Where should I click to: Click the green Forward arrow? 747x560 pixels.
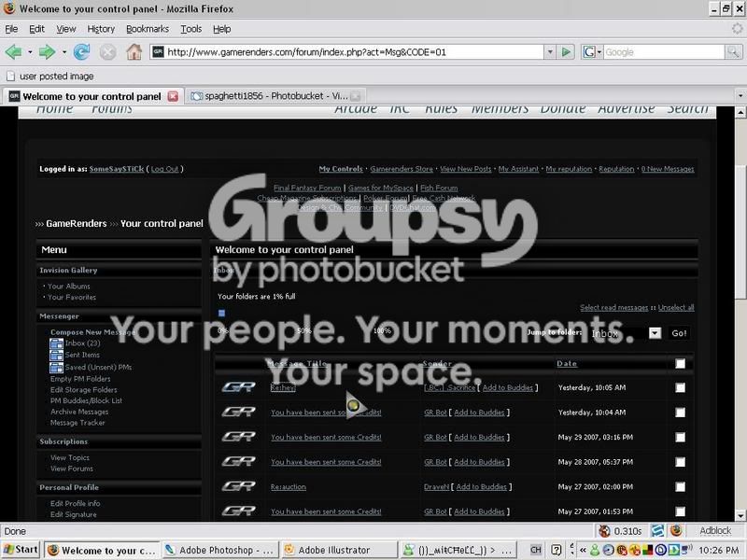pyautogui.click(x=47, y=52)
